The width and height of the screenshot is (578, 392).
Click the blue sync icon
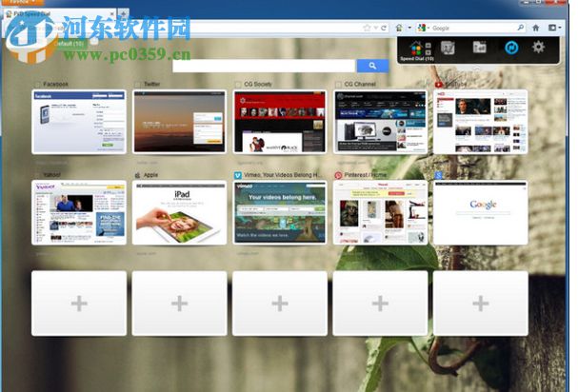(x=511, y=48)
